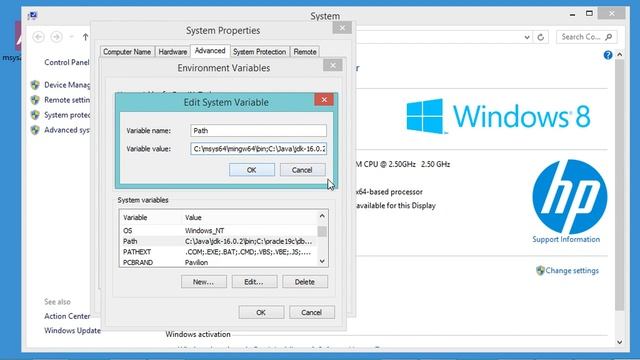Click the HP Support Information link
The height and width of the screenshot is (360, 640).
coord(566,240)
